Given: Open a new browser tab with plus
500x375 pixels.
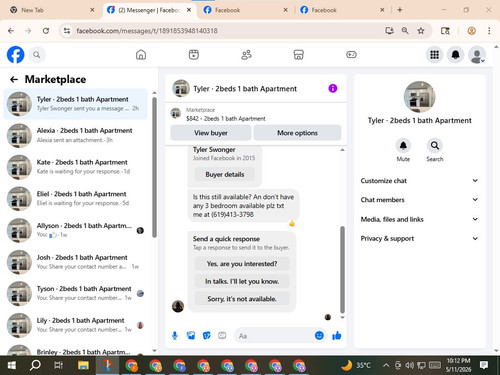Looking at the screenshot, I should [x=400, y=10].
